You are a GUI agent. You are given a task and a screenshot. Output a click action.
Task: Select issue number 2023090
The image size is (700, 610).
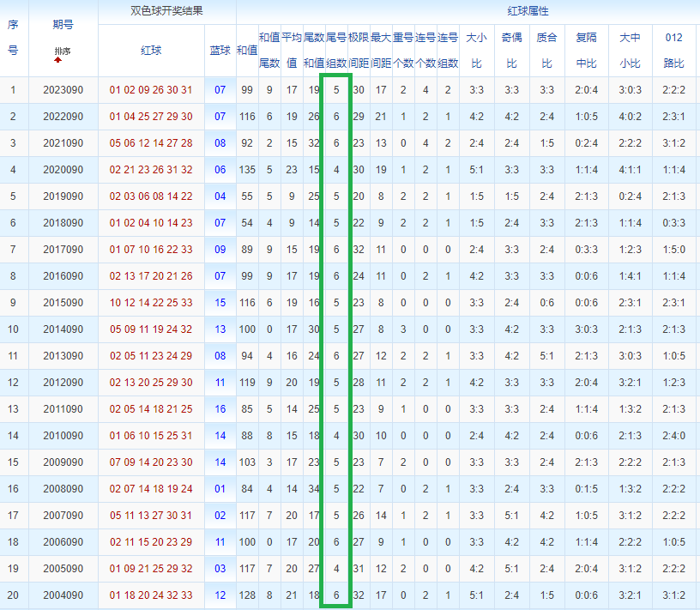coord(63,90)
